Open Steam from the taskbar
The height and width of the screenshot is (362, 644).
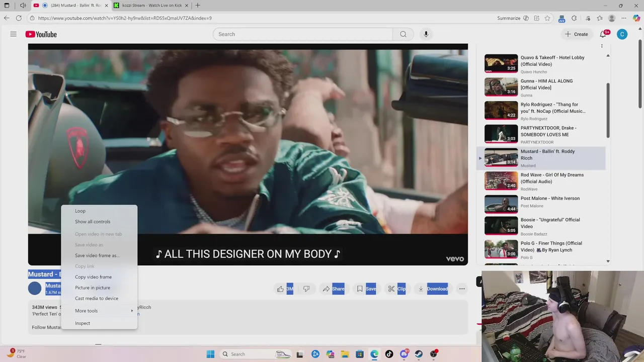[x=419, y=354]
